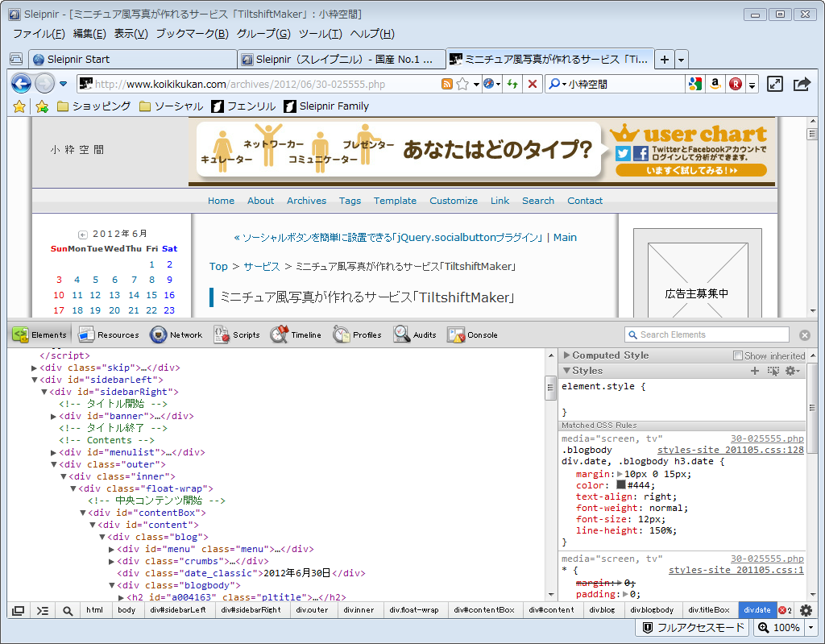Click the Amazon search icon
Screen dimensions: 825x644
tap(715, 84)
